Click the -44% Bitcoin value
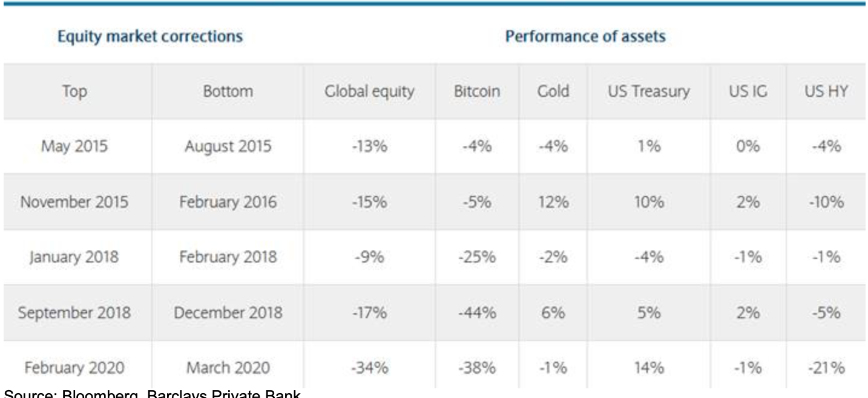Viewport: 868px width, 398px height. 477,313
